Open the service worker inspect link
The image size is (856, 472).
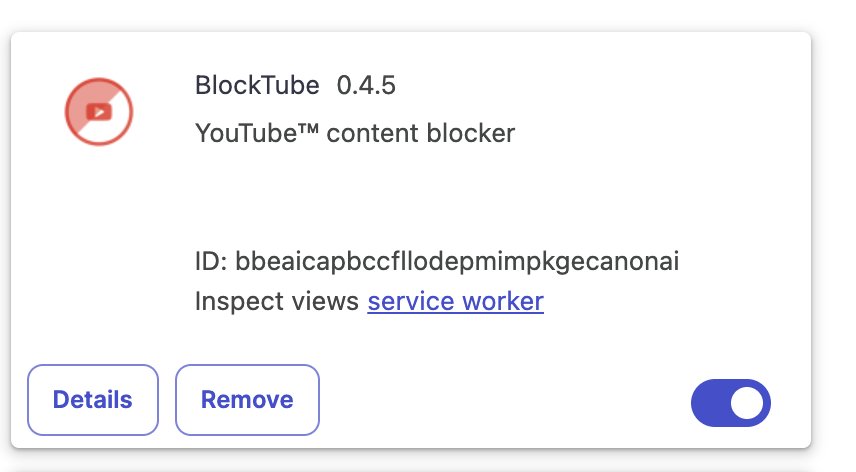coord(455,301)
